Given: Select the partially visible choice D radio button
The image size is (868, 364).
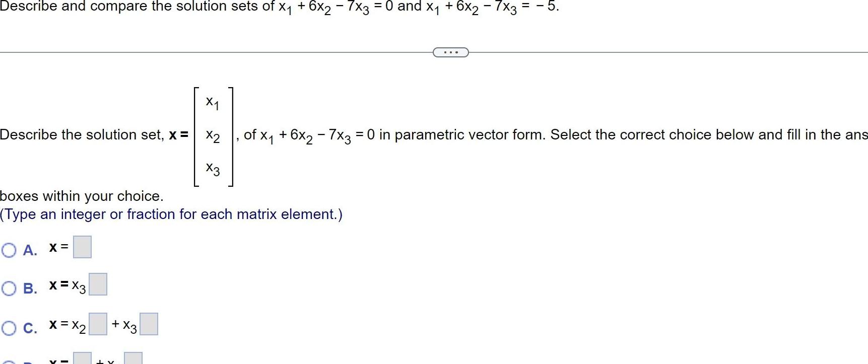Looking at the screenshot, I should coord(8,361).
